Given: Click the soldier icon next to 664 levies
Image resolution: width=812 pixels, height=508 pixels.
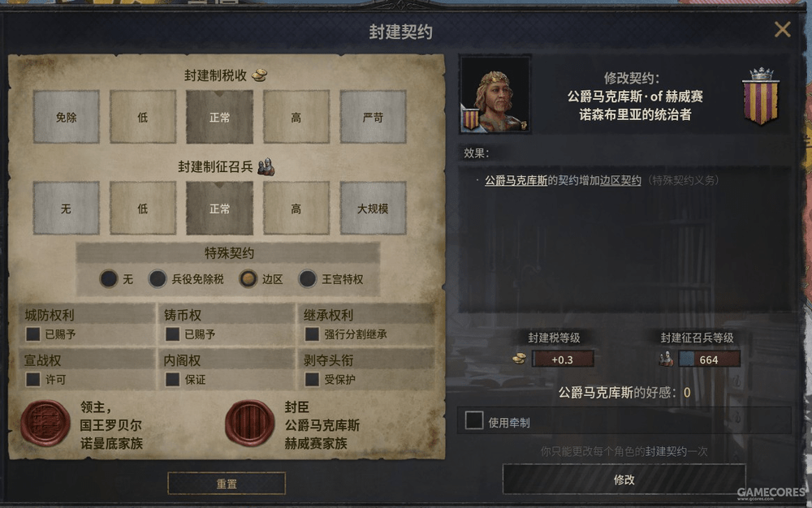Looking at the screenshot, I should point(666,359).
